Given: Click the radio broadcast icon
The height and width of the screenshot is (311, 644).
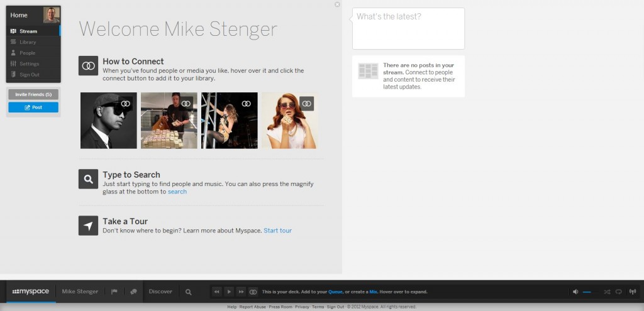Looking at the screenshot, I should [633, 292].
